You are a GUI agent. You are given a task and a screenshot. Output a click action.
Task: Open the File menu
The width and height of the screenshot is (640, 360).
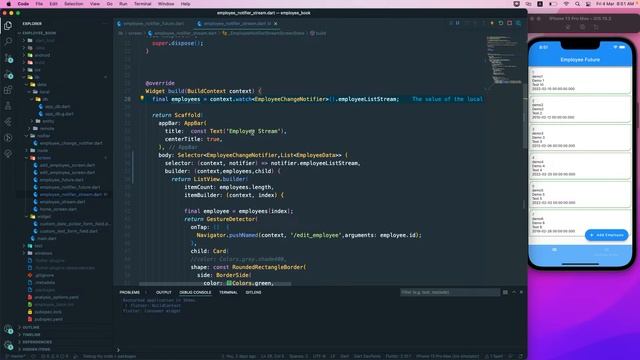click(x=39, y=4)
